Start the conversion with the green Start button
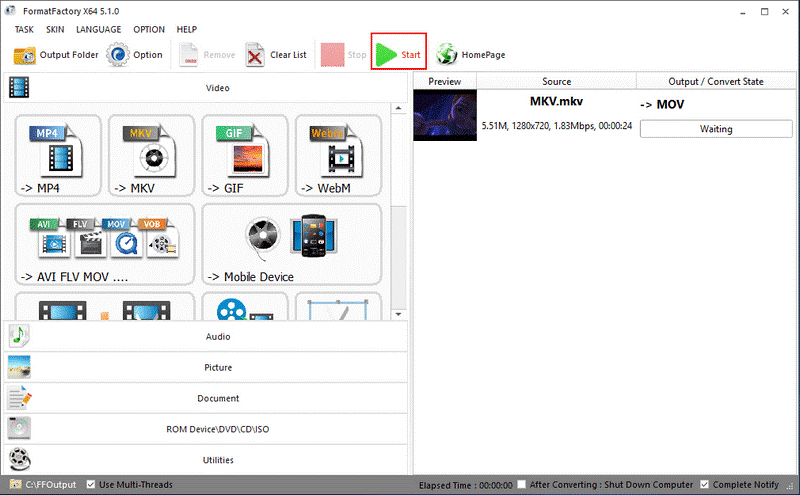The image size is (800, 495). [398, 54]
